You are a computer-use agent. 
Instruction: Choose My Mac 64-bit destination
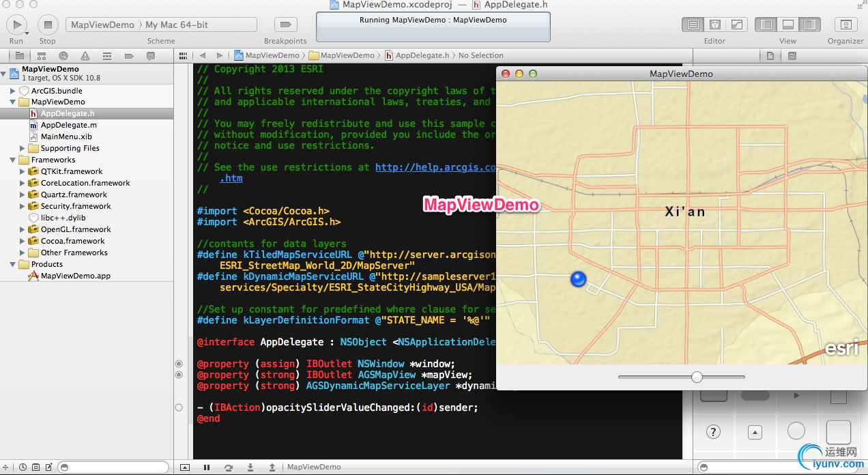(x=177, y=25)
